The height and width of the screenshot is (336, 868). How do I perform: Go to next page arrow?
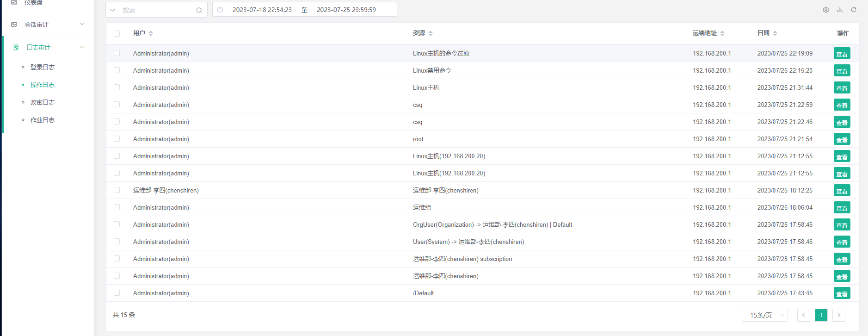tap(839, 315)
